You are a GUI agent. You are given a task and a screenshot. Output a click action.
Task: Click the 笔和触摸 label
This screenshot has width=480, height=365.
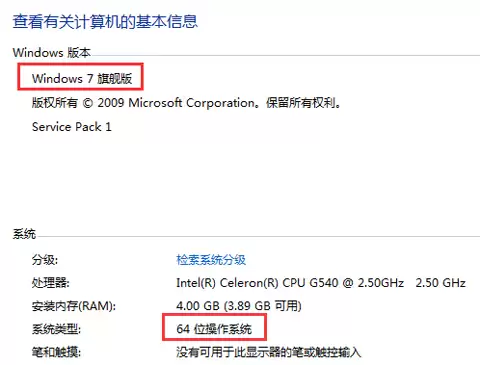(x=56, y=352)
